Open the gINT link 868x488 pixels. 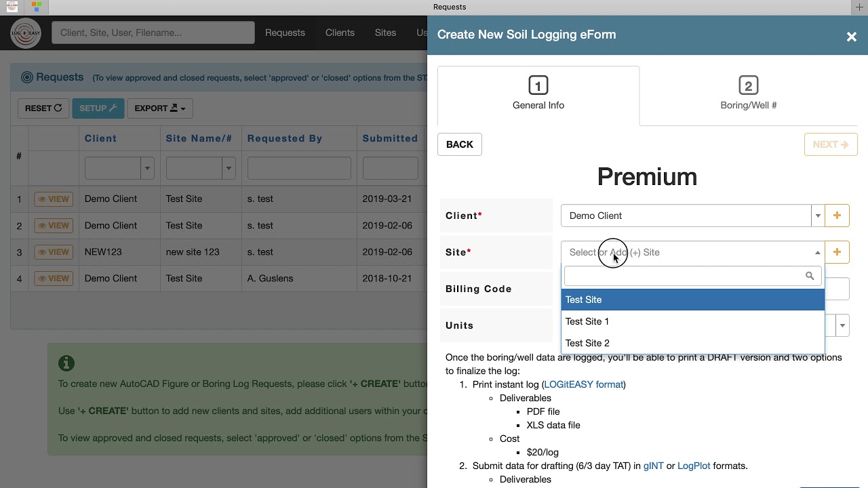tap(654, 466)
